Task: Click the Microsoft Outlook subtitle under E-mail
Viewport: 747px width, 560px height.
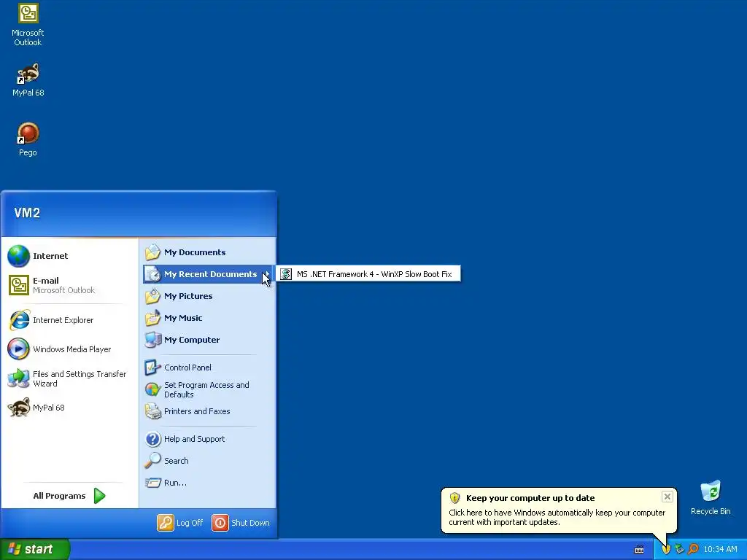Action: 64,290
